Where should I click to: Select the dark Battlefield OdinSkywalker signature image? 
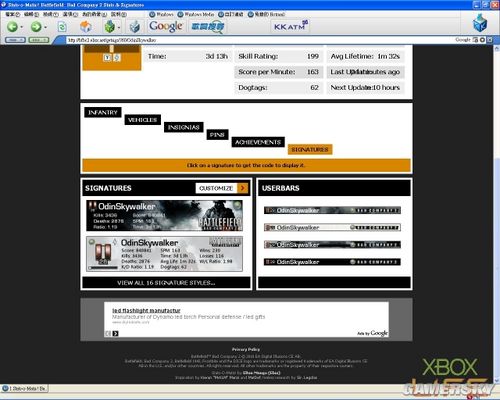pyautogui.click(x=164, y=216)
